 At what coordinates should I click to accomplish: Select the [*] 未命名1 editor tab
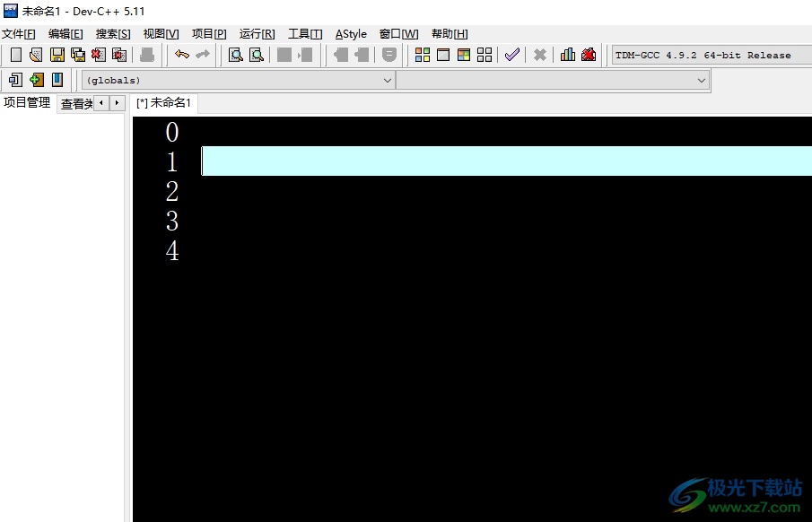coord(163,103)
